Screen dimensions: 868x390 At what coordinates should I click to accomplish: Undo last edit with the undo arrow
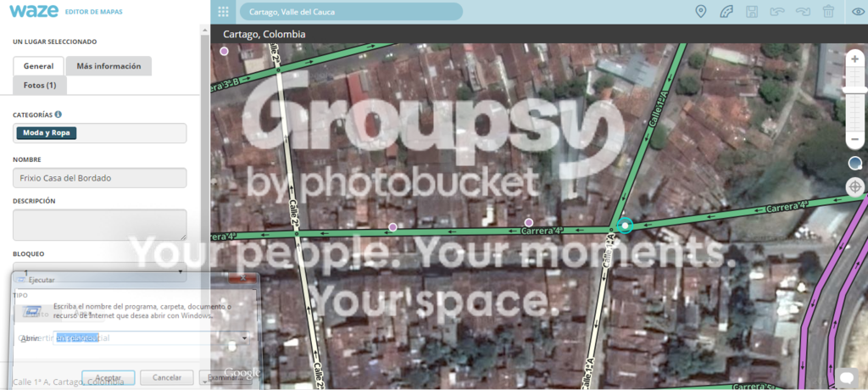[777, 12]
